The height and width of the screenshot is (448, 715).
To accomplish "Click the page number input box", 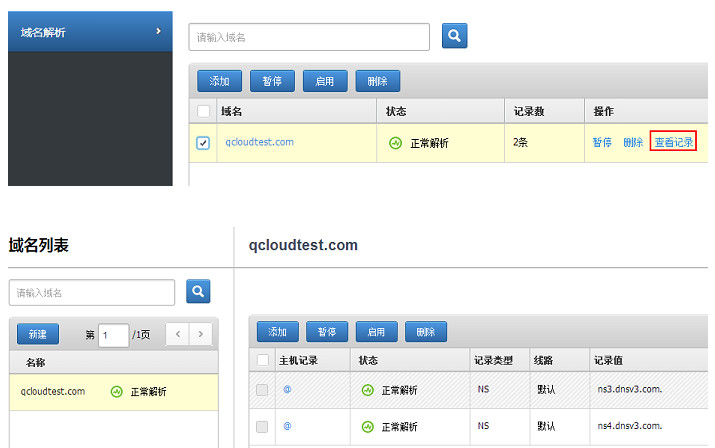I will tap(114, 335).
